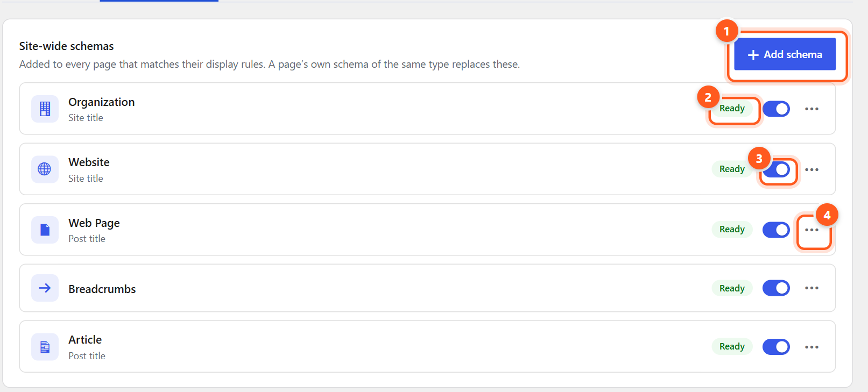The width and height of the screenshot is (868, 392).
Task: Disable the Organization schema toggle
Action: (x=776, y=109)
